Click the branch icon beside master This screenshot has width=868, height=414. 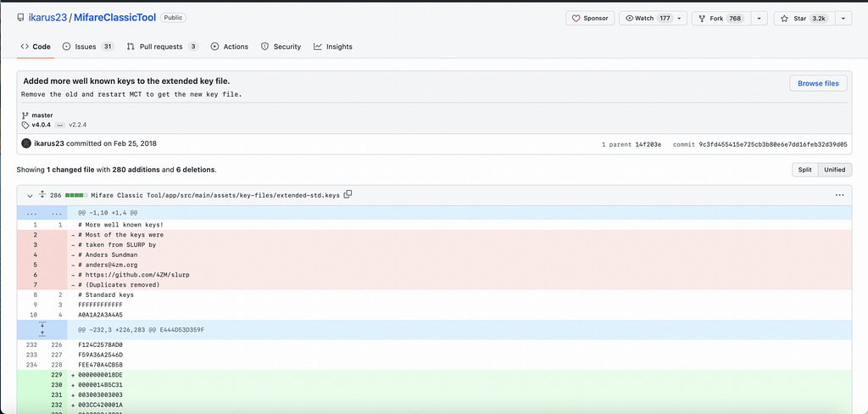click(25, 115)
